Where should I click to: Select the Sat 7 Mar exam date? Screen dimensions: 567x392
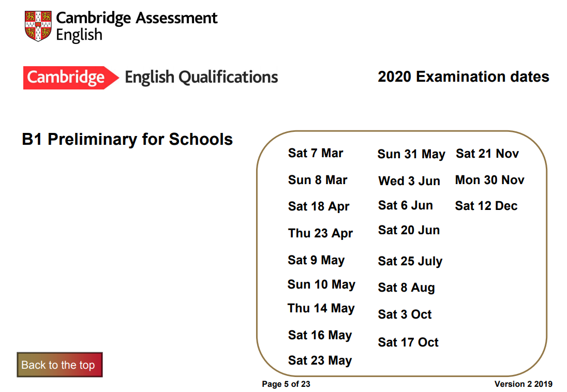[316, 153]
